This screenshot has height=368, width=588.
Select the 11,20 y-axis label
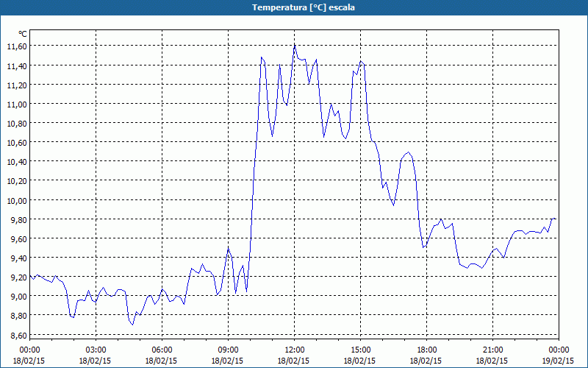(17, 85)
